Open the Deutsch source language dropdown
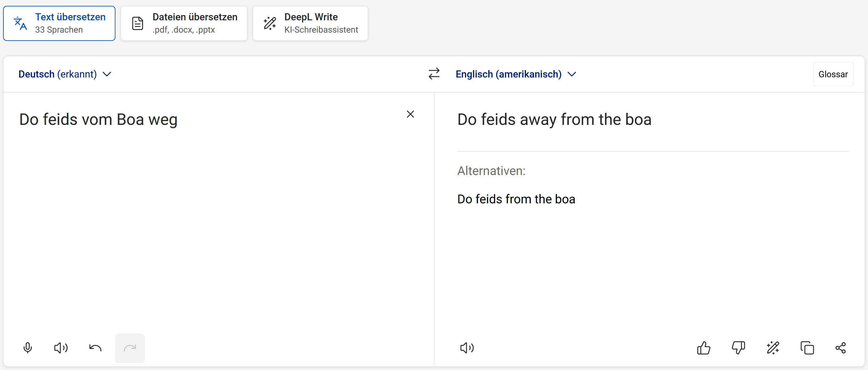 point(65,74)
